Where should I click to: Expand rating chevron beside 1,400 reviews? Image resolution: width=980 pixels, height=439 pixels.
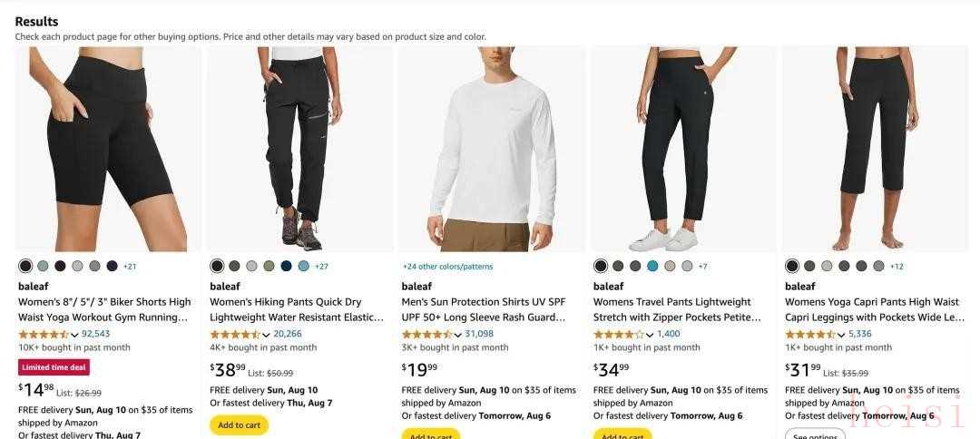tap(650, 336)
